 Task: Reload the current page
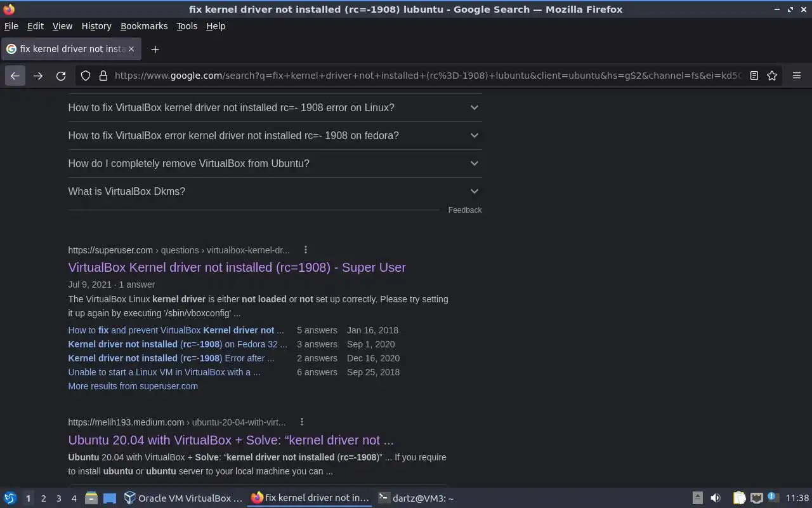pyautogui.click(x=61, y=76)
